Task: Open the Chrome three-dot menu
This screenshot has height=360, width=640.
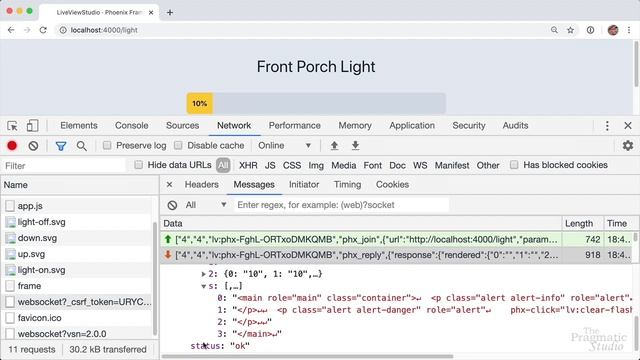Action: [629, 30]
